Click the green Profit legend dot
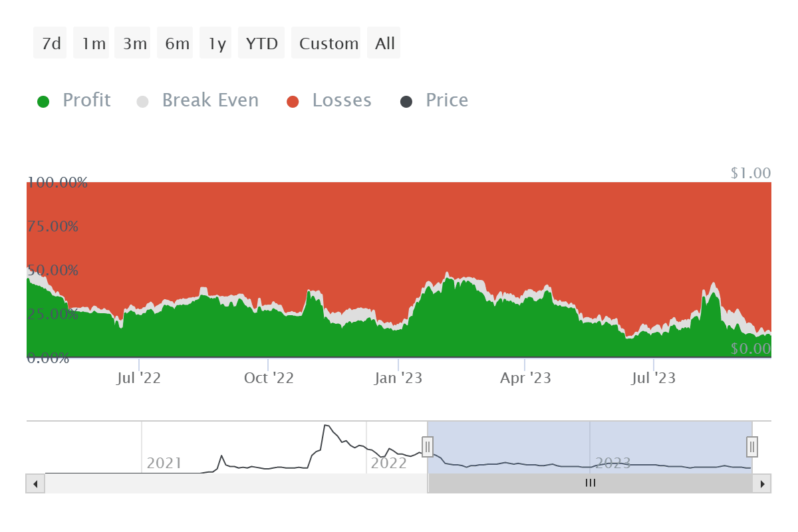 (43, 100)
